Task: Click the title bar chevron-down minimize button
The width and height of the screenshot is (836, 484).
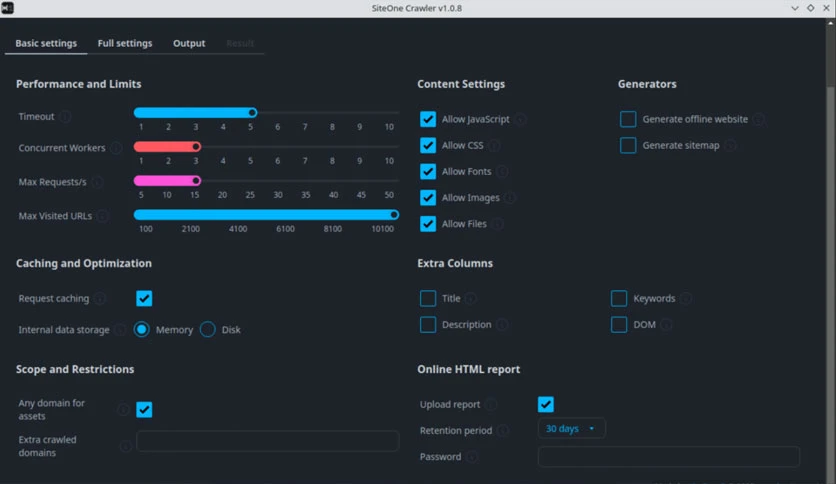Action: 794,8
